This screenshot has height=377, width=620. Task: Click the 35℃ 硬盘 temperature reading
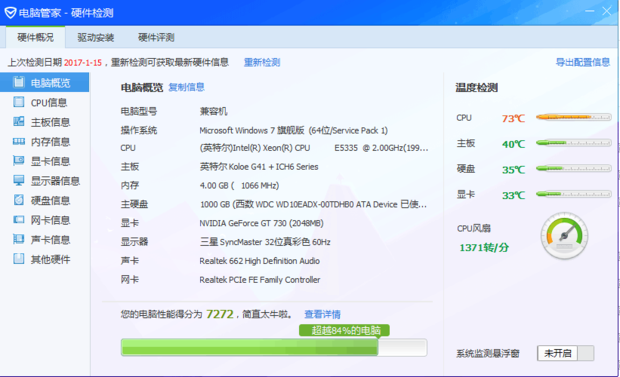[x=513, y=170]
